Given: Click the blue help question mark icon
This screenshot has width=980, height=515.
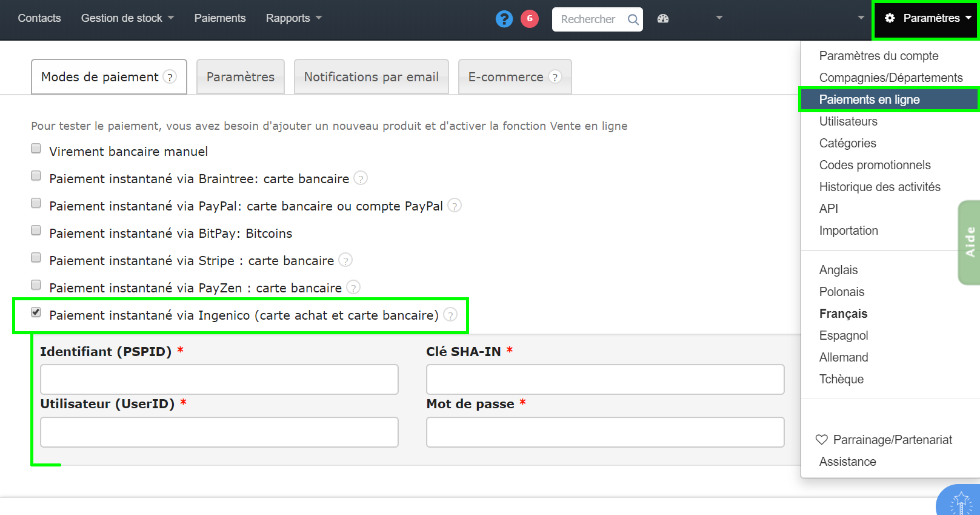Looking at the screenshot, I should click(x=504, y=19).
